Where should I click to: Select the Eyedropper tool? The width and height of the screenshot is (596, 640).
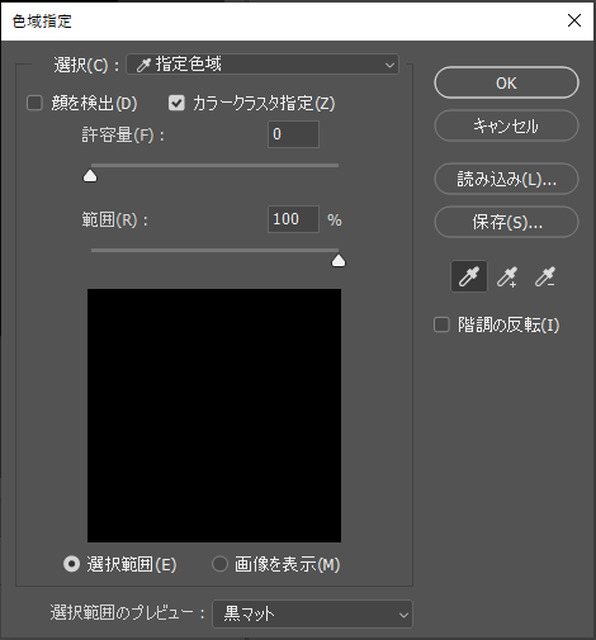click(469, 277)
